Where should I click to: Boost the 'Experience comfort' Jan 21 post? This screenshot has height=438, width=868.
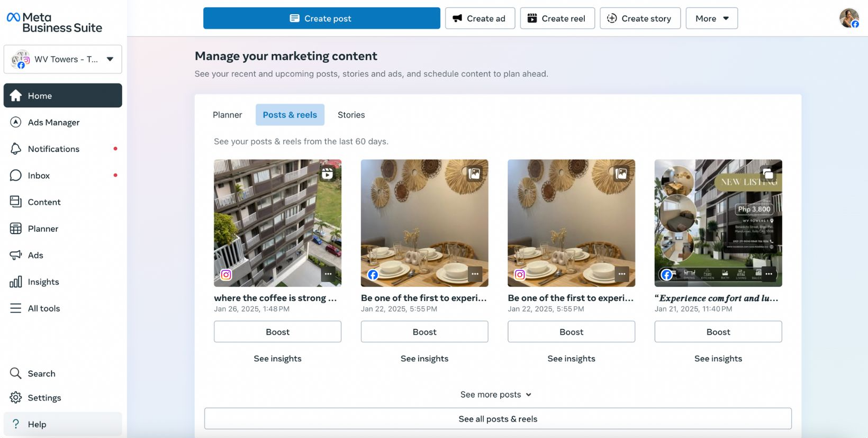718,332
